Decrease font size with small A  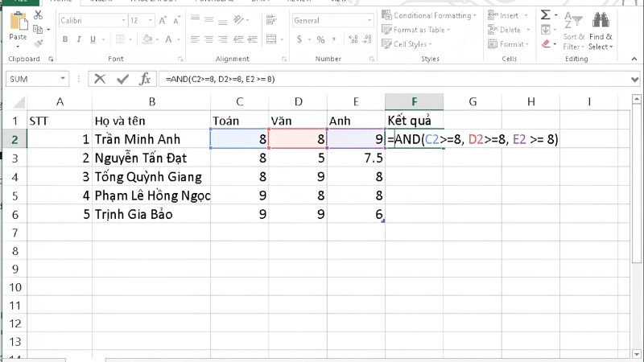point(176,21)
